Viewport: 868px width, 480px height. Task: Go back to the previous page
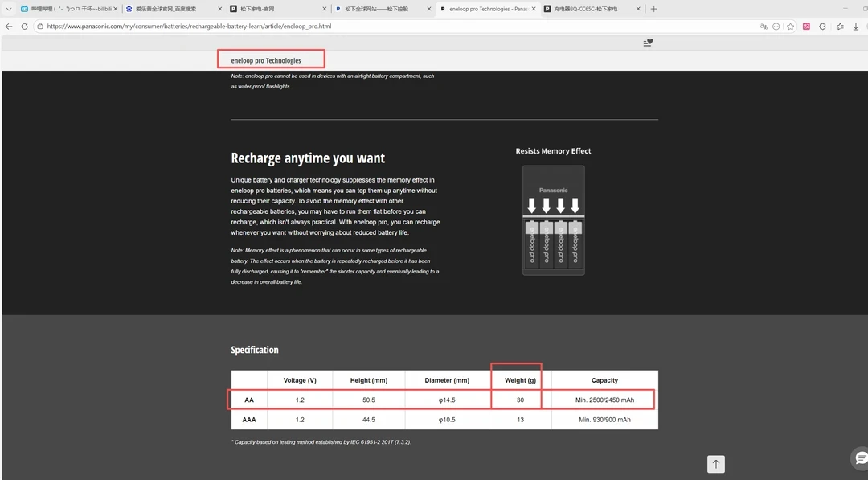coord(9,26)
